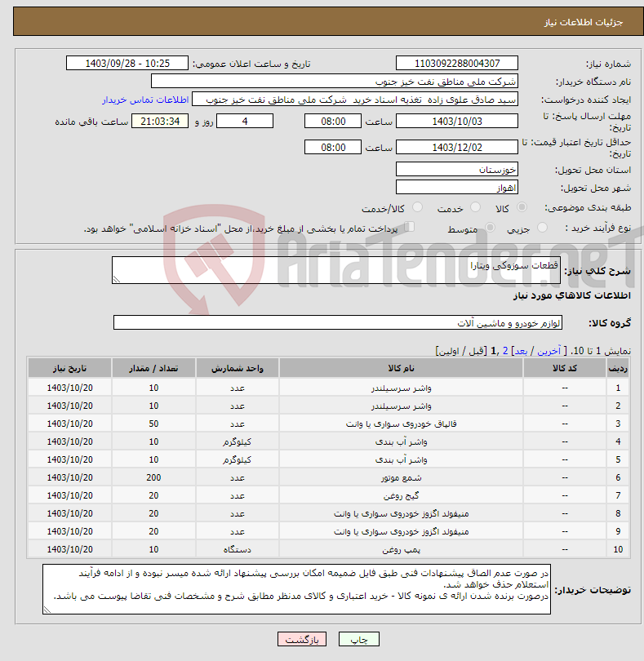644x661 pixels.
Task: Select row 10 item پمپ روغن
Action: coord(401,549)
